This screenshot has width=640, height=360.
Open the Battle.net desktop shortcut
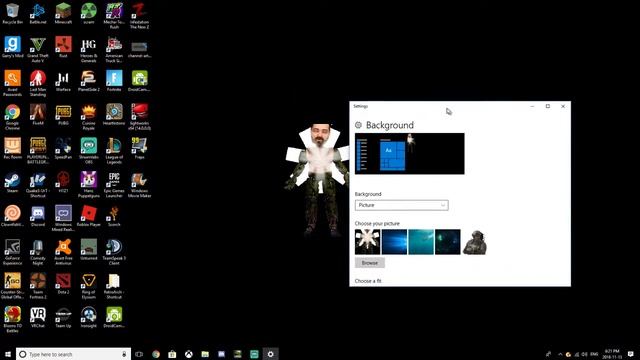[38, 13]
